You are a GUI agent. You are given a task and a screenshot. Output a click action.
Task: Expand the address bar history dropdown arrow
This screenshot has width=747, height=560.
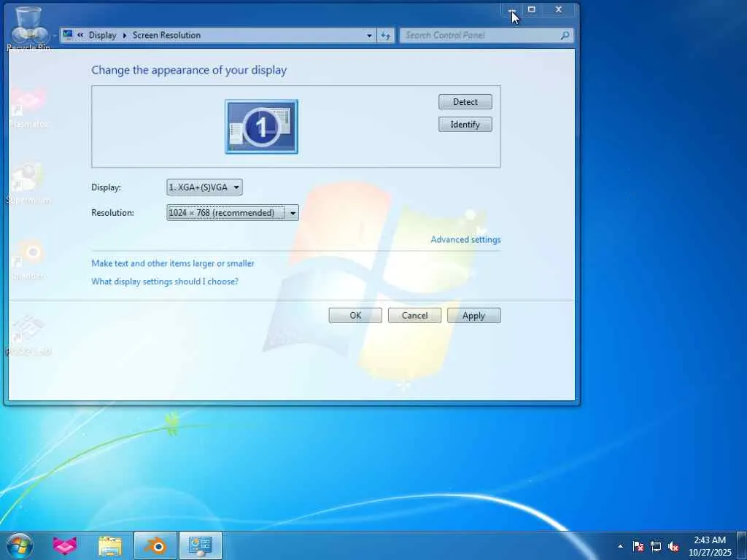[x=369, y=35]
